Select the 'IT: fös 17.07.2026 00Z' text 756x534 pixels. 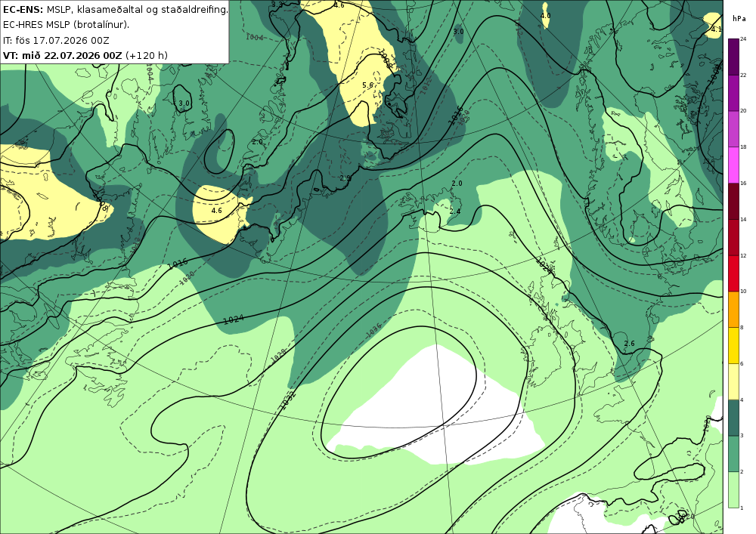tap(56, 40)
